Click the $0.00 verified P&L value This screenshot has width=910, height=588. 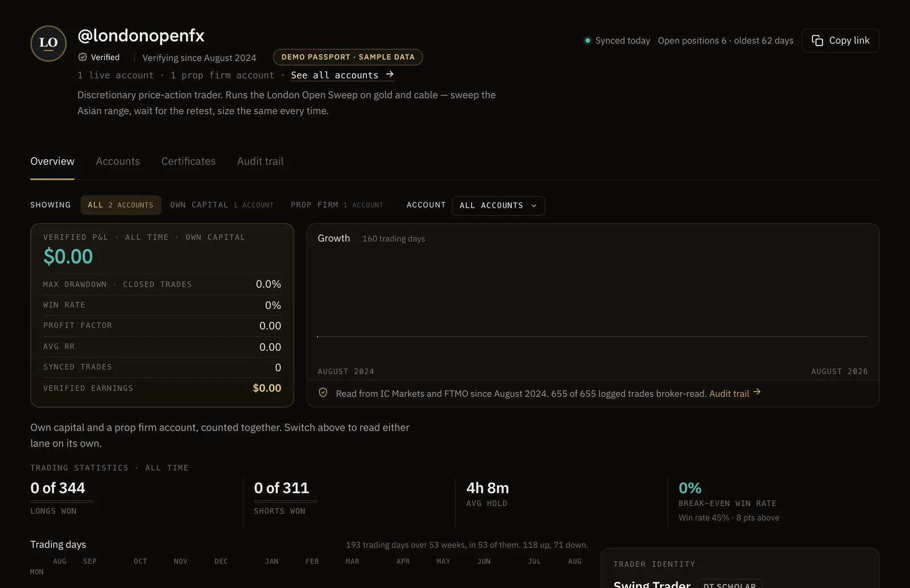point(68,256)
